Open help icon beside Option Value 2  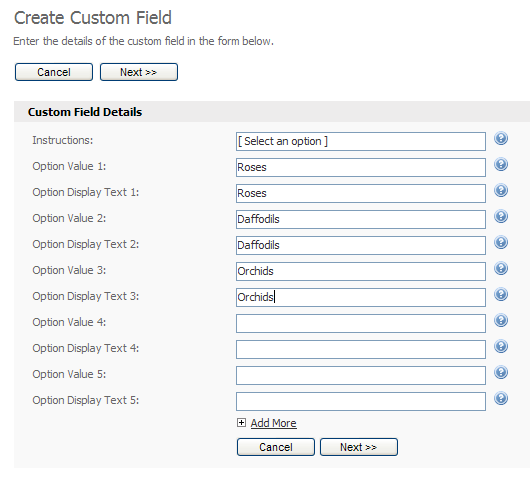(501, 216)
